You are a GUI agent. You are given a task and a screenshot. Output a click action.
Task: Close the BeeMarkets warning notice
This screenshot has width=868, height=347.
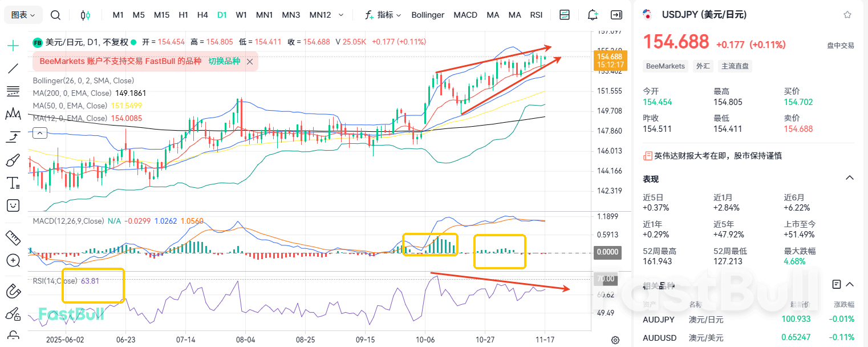(249, 60)
